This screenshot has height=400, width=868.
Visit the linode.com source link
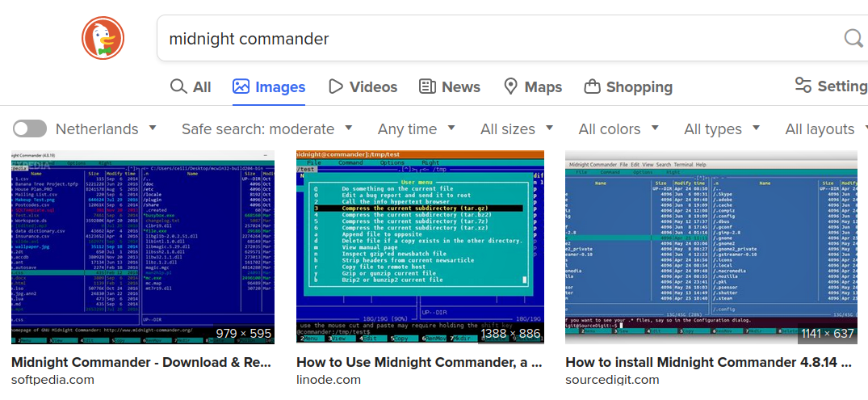(329, 380)
